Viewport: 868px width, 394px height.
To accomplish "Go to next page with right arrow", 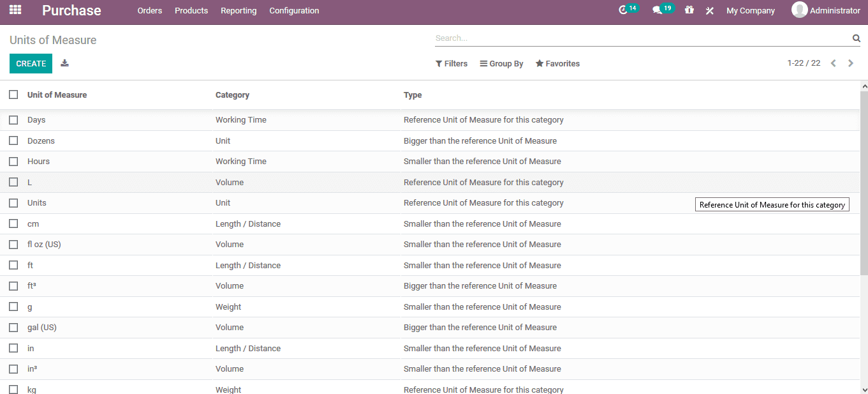I will click(851, 63).
